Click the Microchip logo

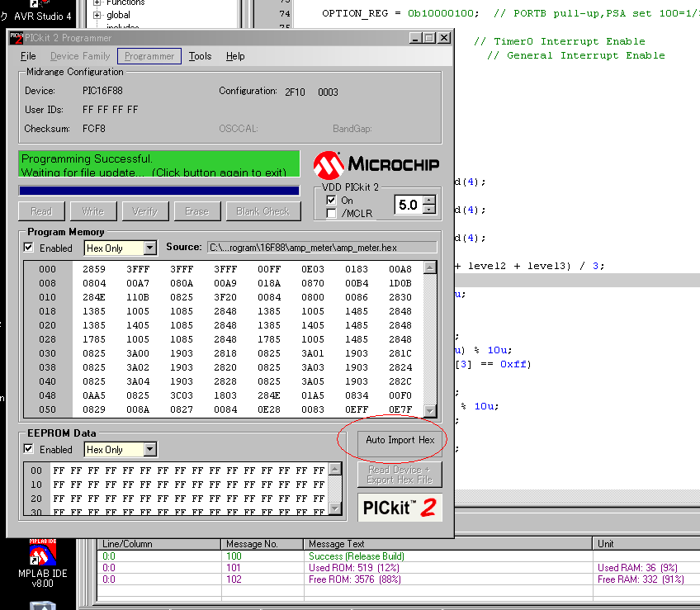[x=376, y=165]
